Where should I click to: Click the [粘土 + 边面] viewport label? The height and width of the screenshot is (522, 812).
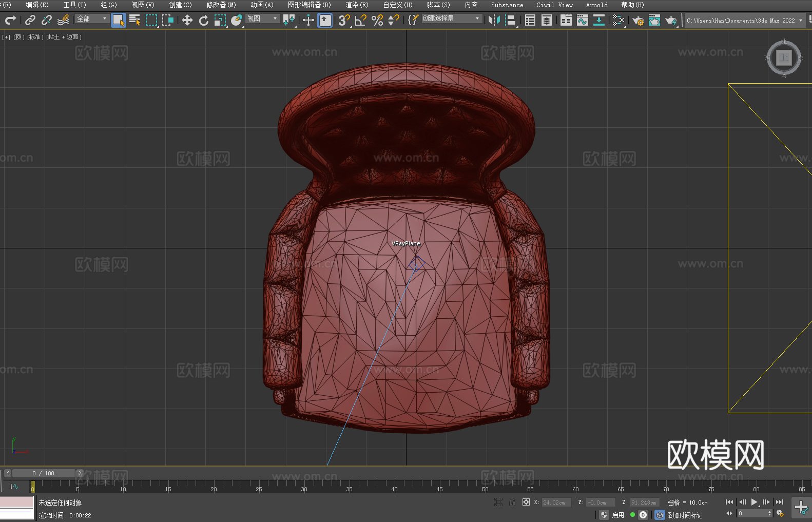pyautogui.click(x=64, y=37)
